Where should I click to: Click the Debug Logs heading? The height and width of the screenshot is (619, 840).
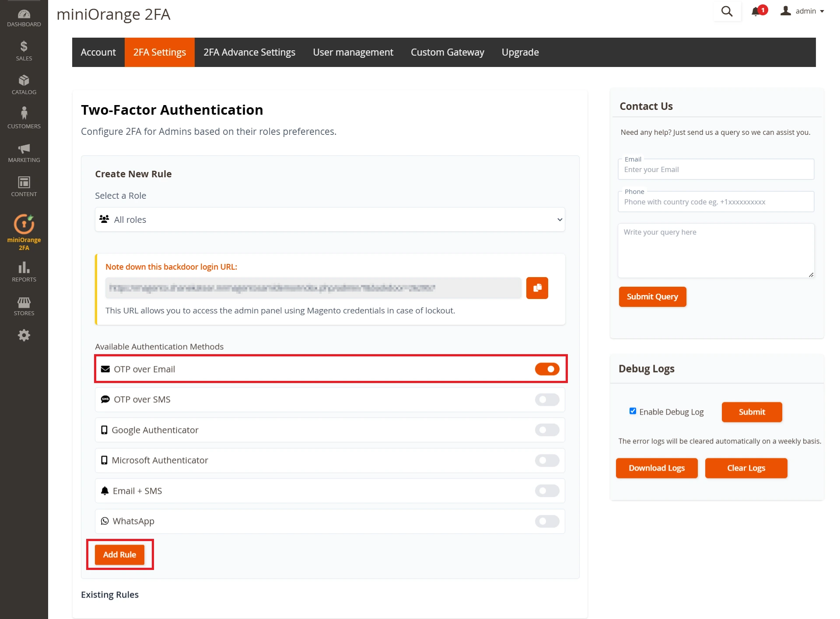coord(647,369)
